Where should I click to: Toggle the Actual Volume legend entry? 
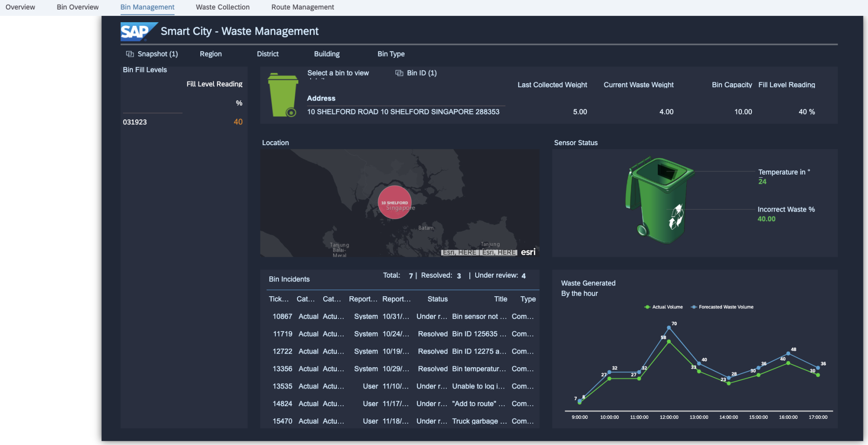[x=664, y=307]
